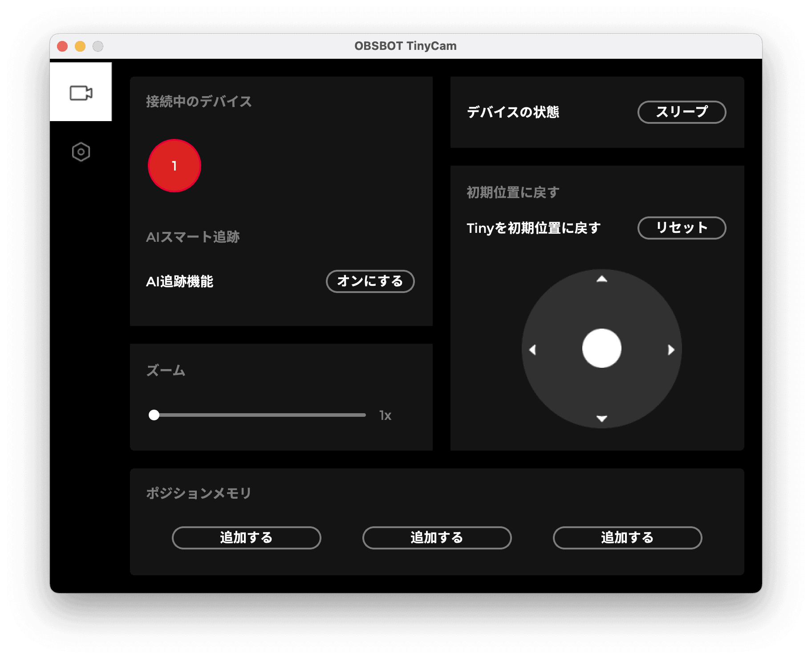Toggle device power state under デバイスの状態
The width and height of the screenshot is (812, 659).
point(682,112)
